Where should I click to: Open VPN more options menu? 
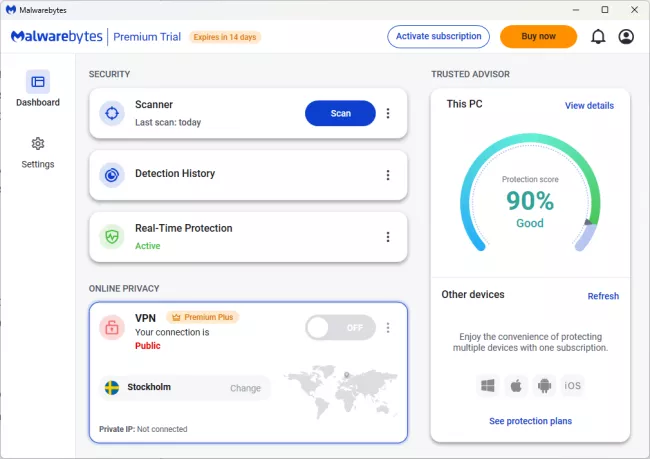point(388,328)
